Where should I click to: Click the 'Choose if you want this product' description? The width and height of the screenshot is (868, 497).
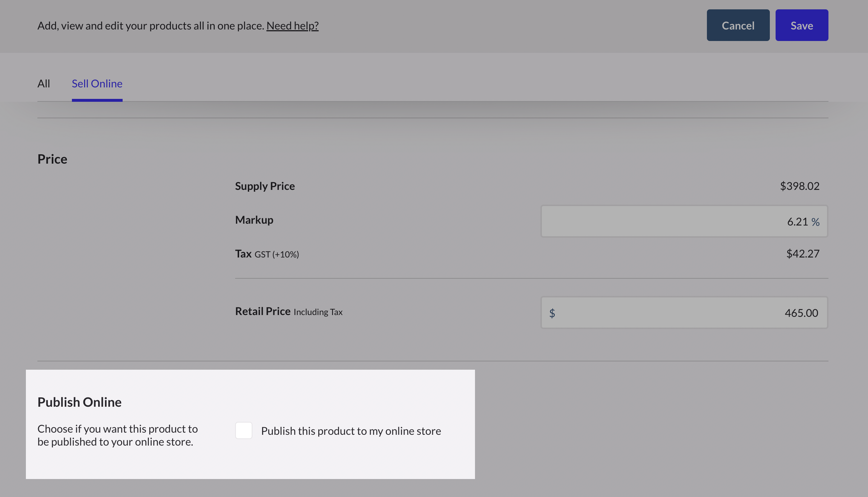coord(118,435)
